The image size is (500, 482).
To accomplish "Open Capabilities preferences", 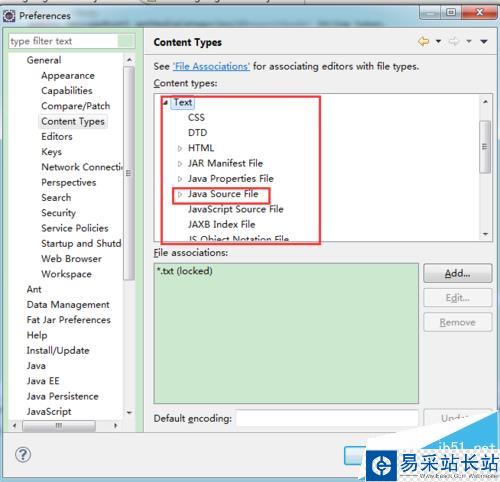I will [67, 91].
